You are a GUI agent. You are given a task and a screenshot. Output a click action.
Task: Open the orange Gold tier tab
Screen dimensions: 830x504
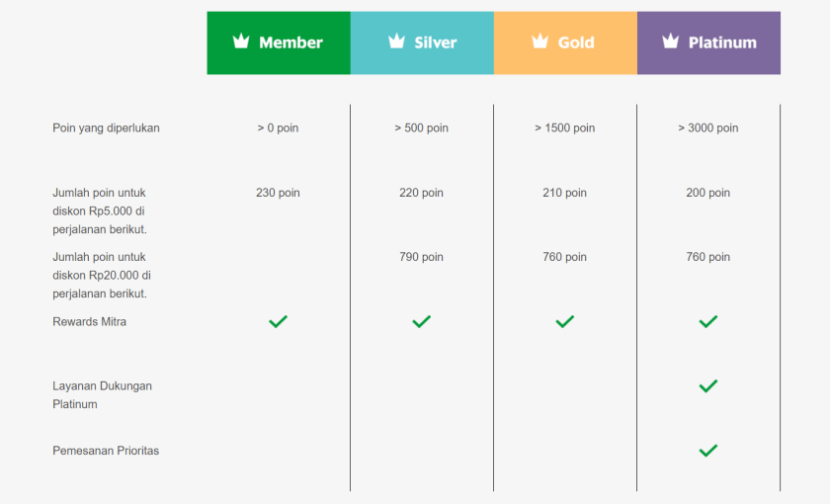pos(565,42)
